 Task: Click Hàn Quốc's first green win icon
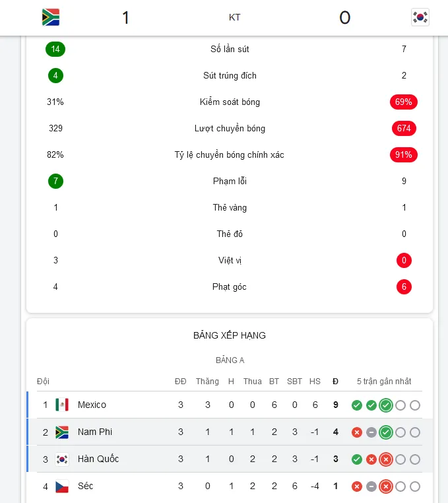coord(356,459)
